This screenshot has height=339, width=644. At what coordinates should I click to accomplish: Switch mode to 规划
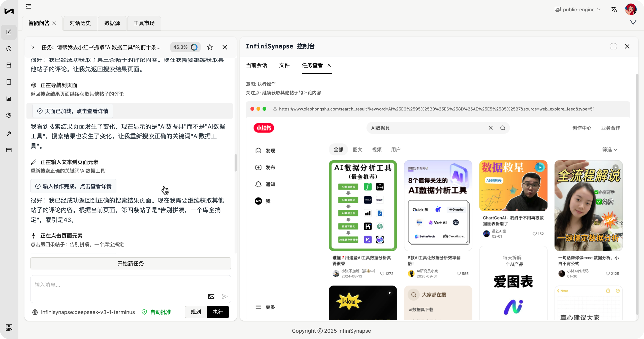click(196, 312)
